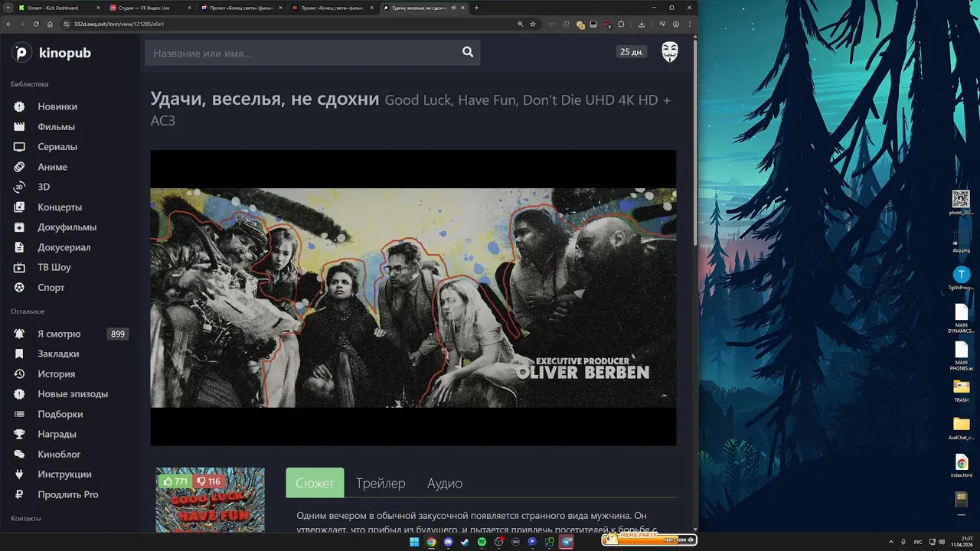The height and width of the screenshot is (551, 980).
Task: Open the Киноблог icon
Action: point(19,454)
